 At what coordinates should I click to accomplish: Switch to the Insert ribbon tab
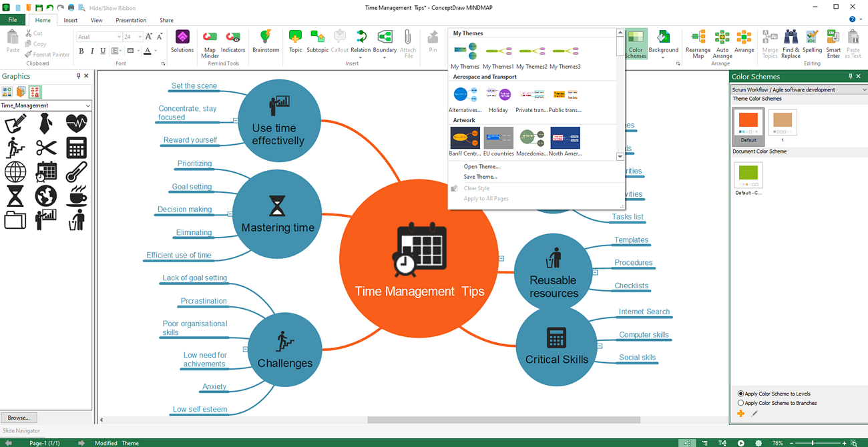click(x=70, y=20)
